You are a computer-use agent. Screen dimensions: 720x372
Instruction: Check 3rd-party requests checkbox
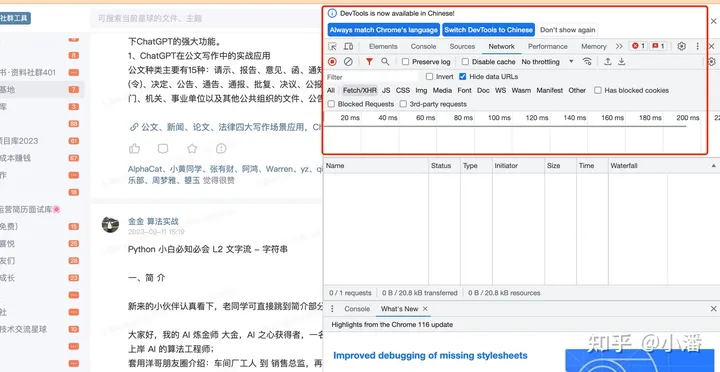coord(403,104)
